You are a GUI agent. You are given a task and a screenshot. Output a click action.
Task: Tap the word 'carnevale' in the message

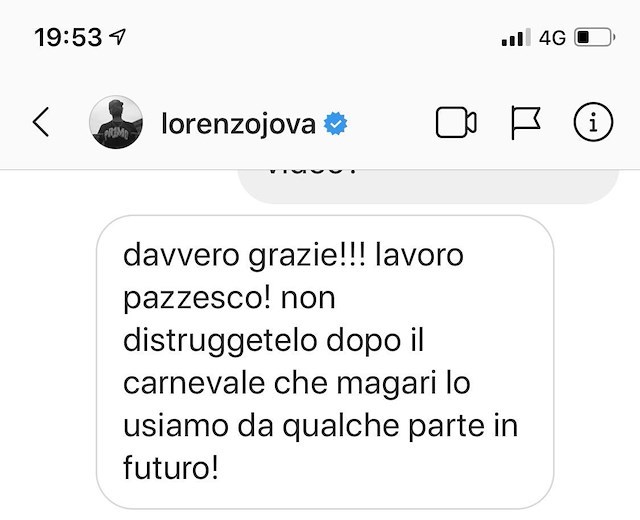pyautogui.click(x=194, y=384)
